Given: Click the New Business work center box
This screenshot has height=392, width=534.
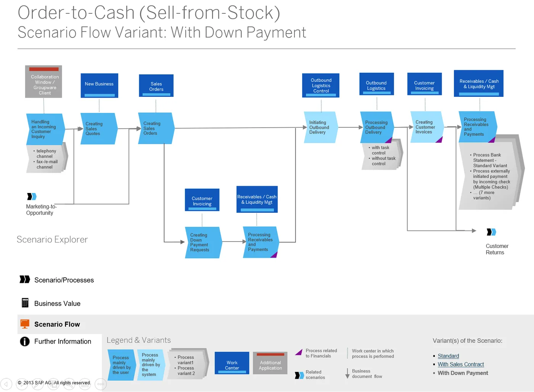Looking at the screenshot, I should [x=99, y=86].
